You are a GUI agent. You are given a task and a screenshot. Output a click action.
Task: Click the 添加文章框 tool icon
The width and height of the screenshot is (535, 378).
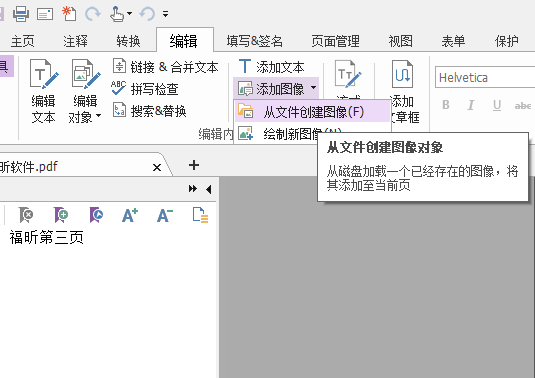click(x=402, y=74)
